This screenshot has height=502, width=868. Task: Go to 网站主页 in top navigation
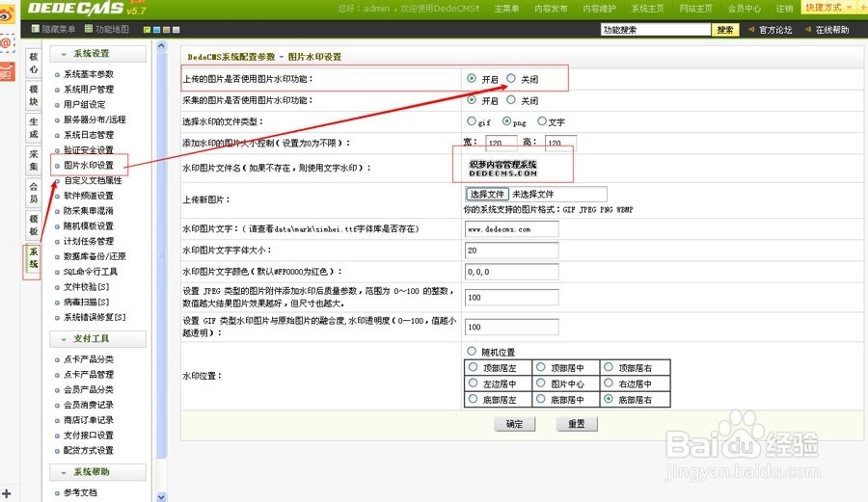click(695, 9)
